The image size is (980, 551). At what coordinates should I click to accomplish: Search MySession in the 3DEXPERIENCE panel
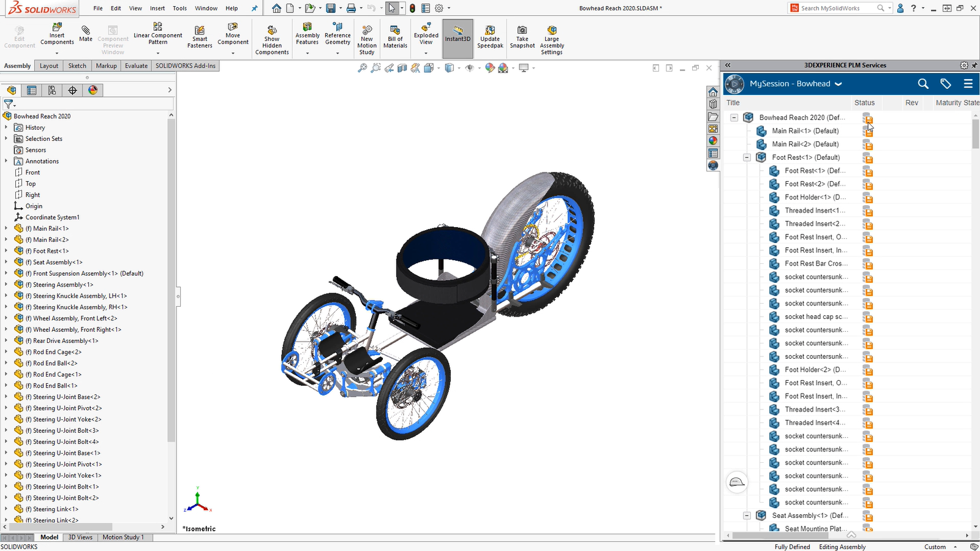coord(922,84)
